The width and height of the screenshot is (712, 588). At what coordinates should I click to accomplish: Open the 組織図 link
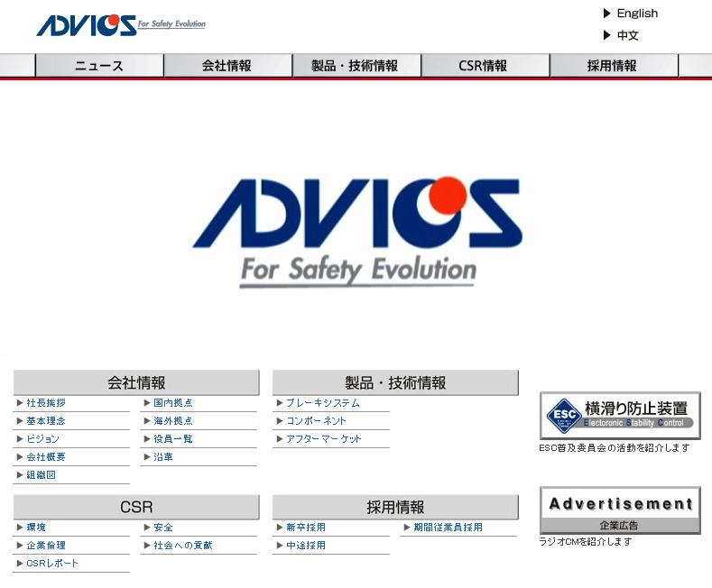coord(41,475)
